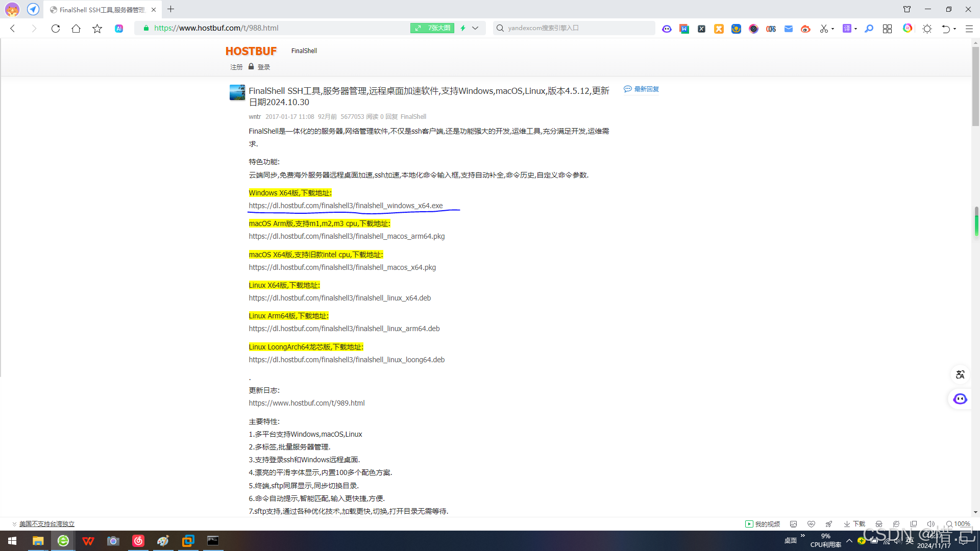980x551 pixels.
Task: Click the rocket accelerator icon in the status bar
Action: pyautogui.click(x=829, y=524)
